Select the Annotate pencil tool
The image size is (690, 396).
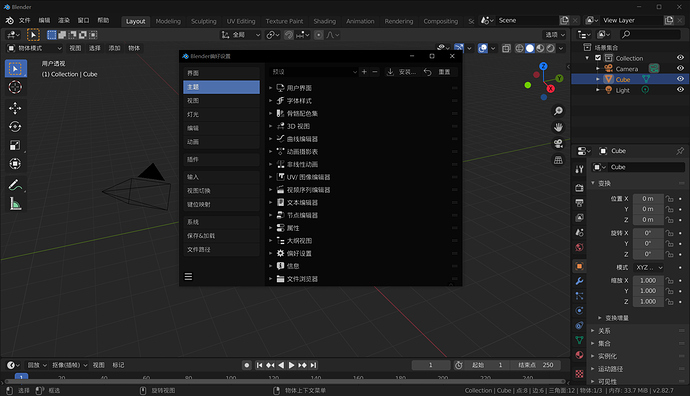[x=15, y=185]
